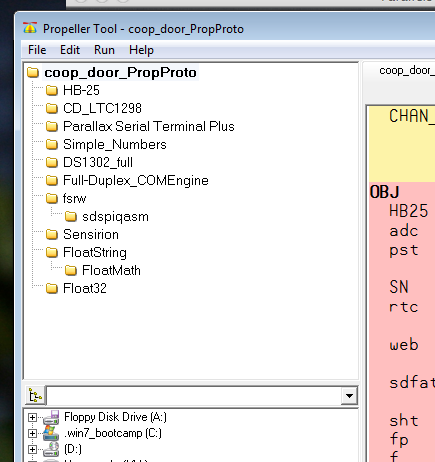The image size is (435, 462).
Task: Click the sdfat object line in code
Action: pyautogui.click(x=412, y=382)
